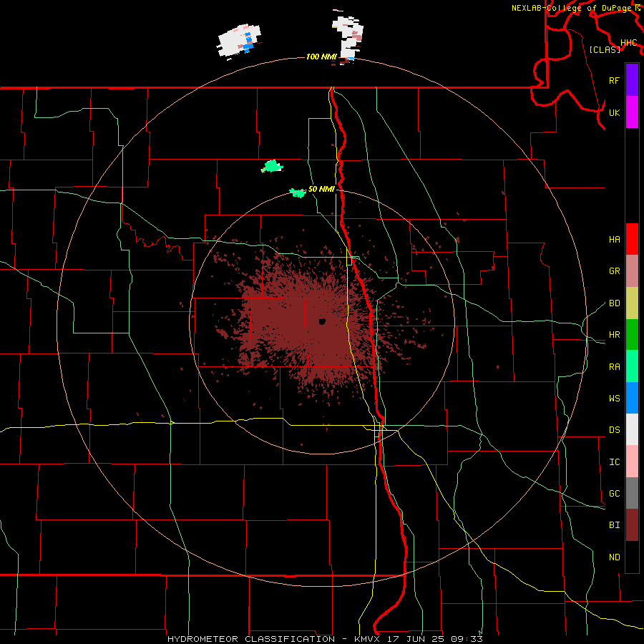The height and width of the screenshot is (644, 644).
Task: Click the RA label in legend
Action: (614, 366)
